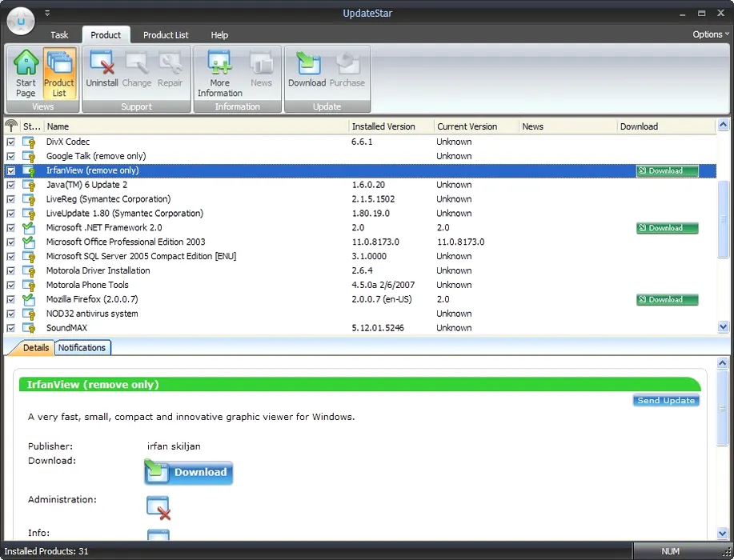Image resolution: width=734 pixels, height=560 pixels.
Task: Select the LiveReg (Symantec Corporation) row
Action: point(360,199)
